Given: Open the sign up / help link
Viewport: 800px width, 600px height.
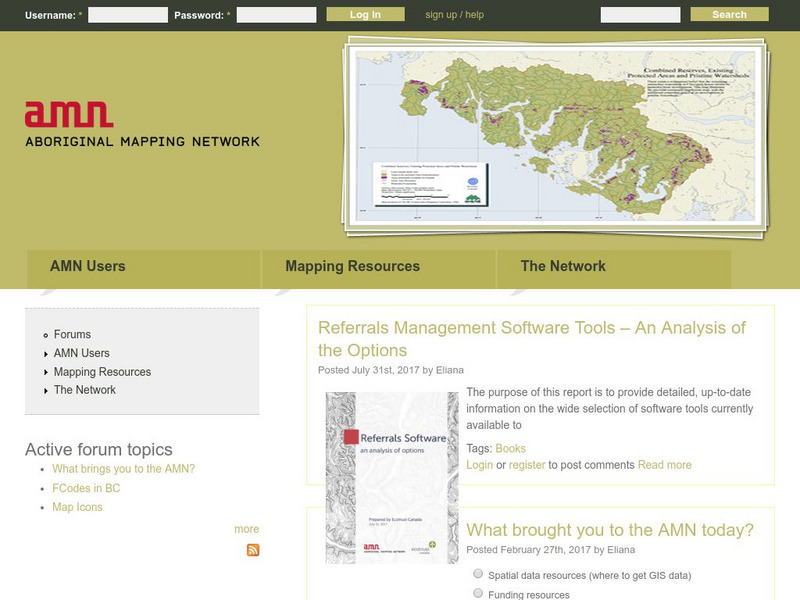Looking at the screenshot, I should click(454, 15).
